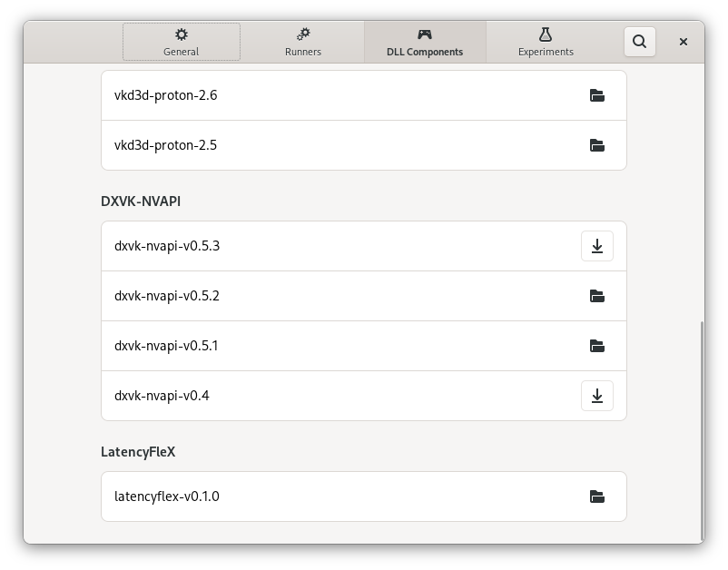Open the search button in header
Image resolution: width=728 pixels, height=570 pixels.
(640, 42)
